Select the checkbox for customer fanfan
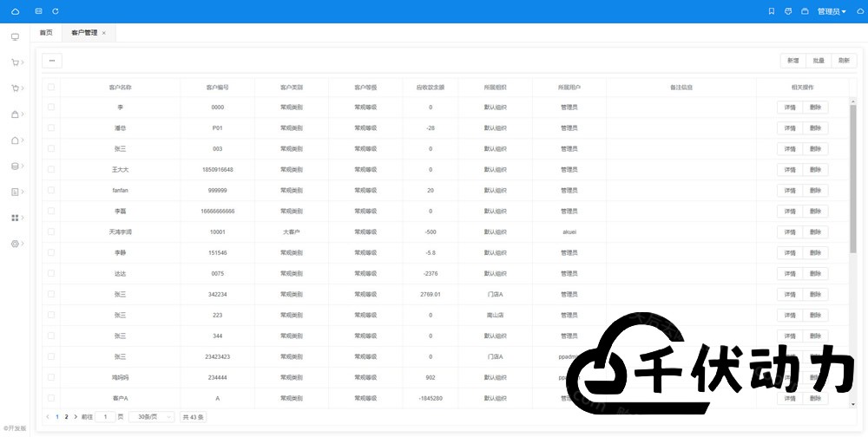The height and width of the screenshot is (437, 868). point(51,190)
